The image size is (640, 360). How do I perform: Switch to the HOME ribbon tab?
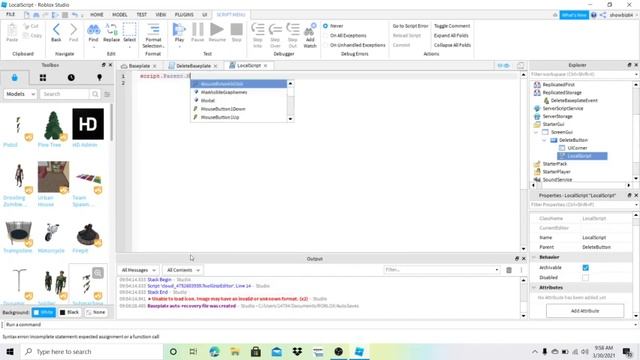97,14
